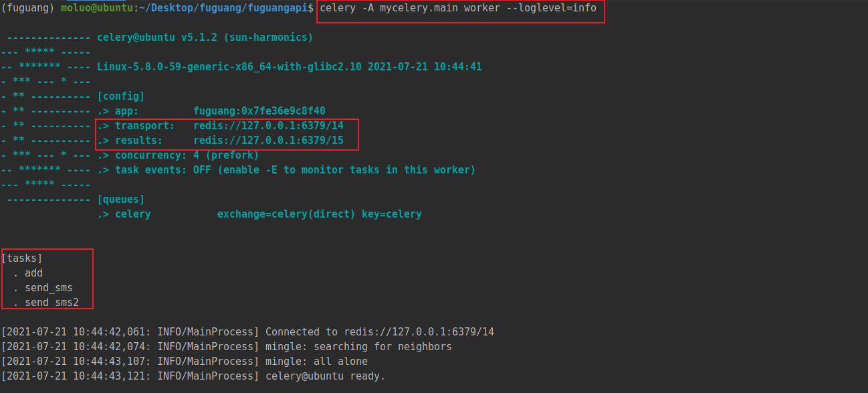The height and width of the screenshot is (393, 868).
Task: Click the Linux-5.8.0-59-generic platform line
Action: click(289, 67)
